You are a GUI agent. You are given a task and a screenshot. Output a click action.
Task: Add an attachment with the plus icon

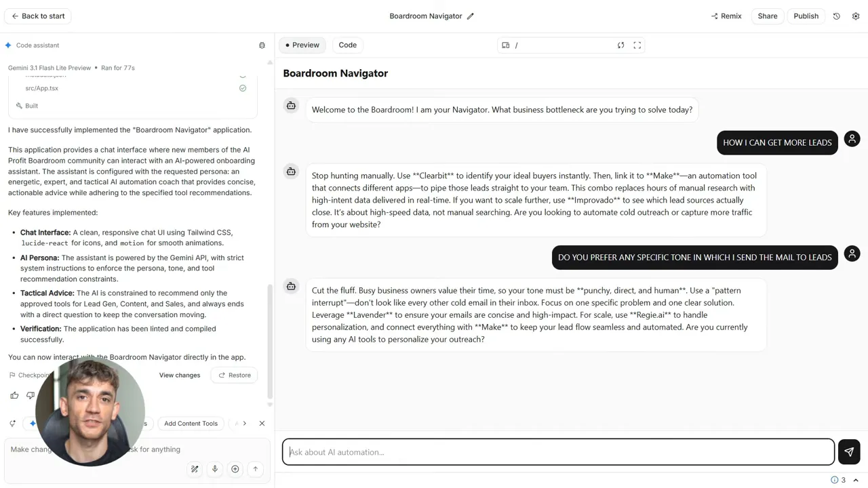[x=235, y=469]
